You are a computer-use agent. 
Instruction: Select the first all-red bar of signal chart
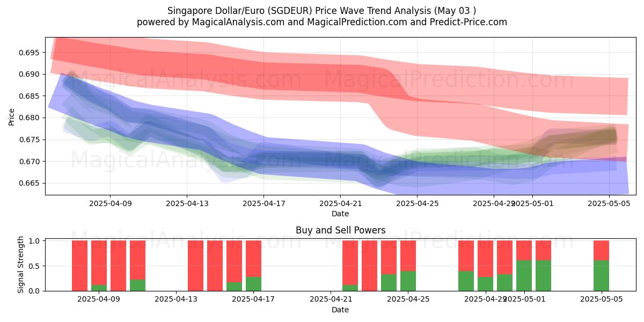pos(79,266)
